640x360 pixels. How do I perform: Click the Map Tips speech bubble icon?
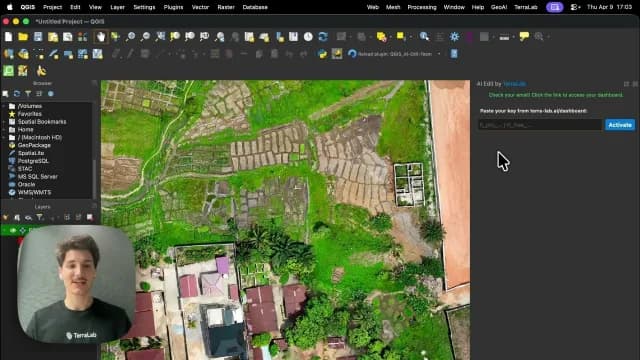[x=524, y=37]
